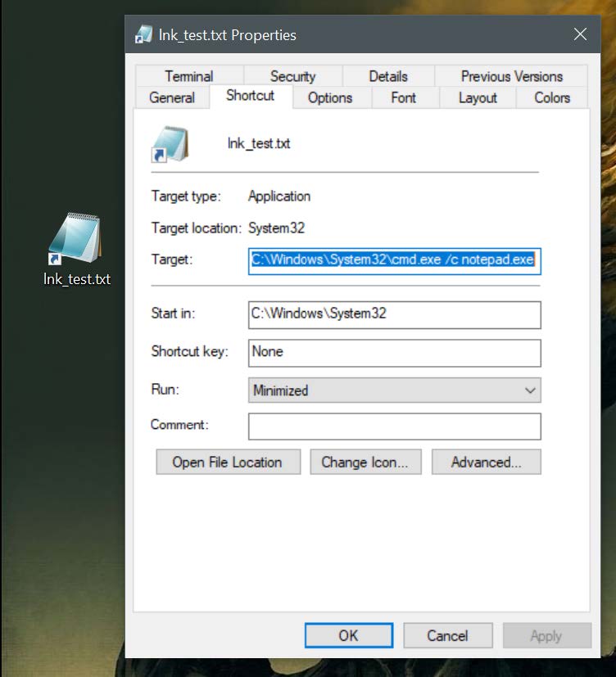This screenshot has width=616, height=677.
Task: Click the 'lnk_test.txt Properties' window title
Action: click(227, 35)
